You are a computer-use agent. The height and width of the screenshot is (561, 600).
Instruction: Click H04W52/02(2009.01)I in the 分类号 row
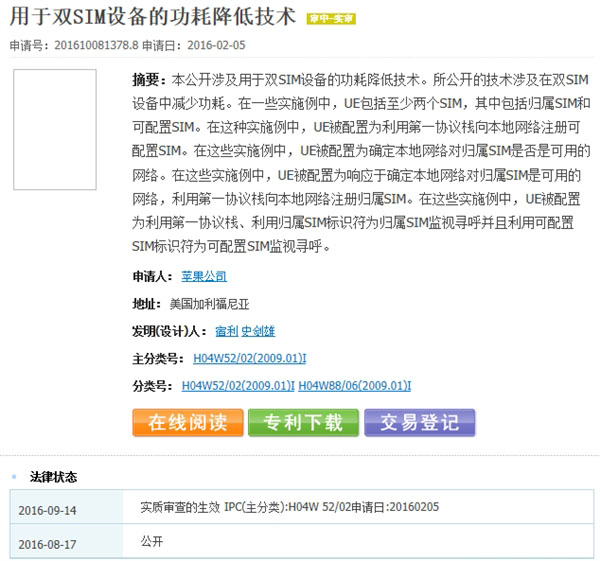point(238,385)
